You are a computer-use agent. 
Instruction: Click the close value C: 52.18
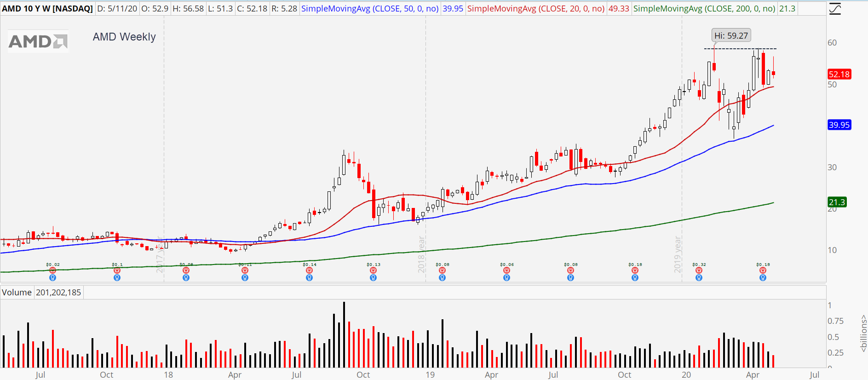click(x=252, y=9)
